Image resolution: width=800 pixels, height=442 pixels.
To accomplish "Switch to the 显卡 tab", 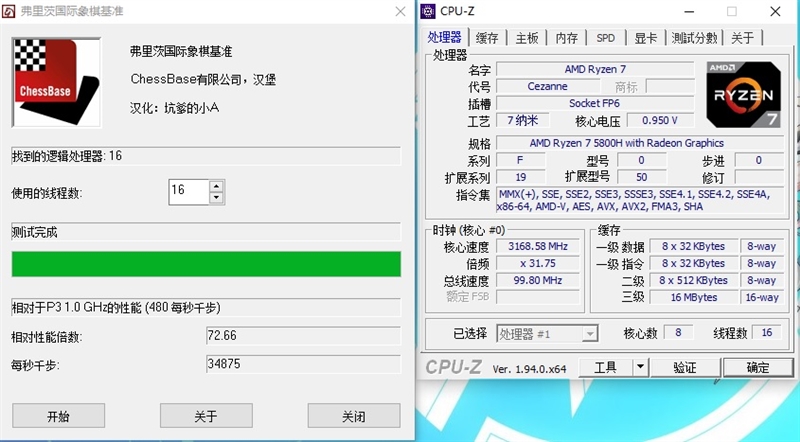I will coord(645,38).
